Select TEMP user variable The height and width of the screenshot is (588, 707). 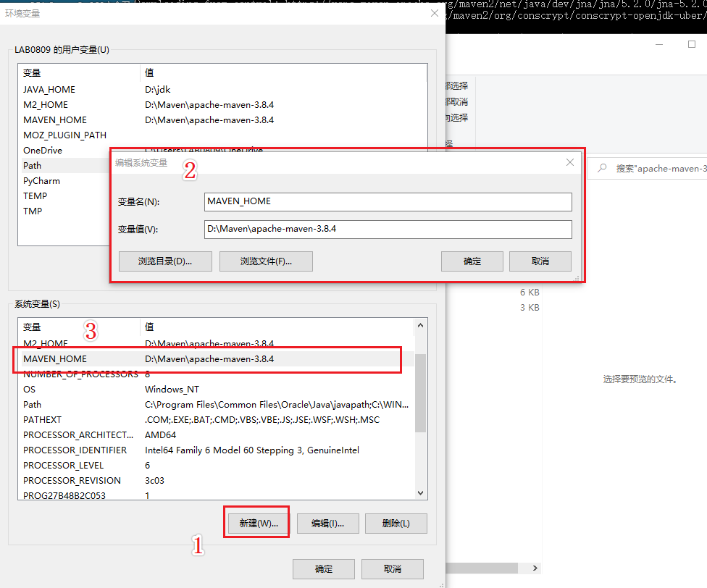(35, 196)
